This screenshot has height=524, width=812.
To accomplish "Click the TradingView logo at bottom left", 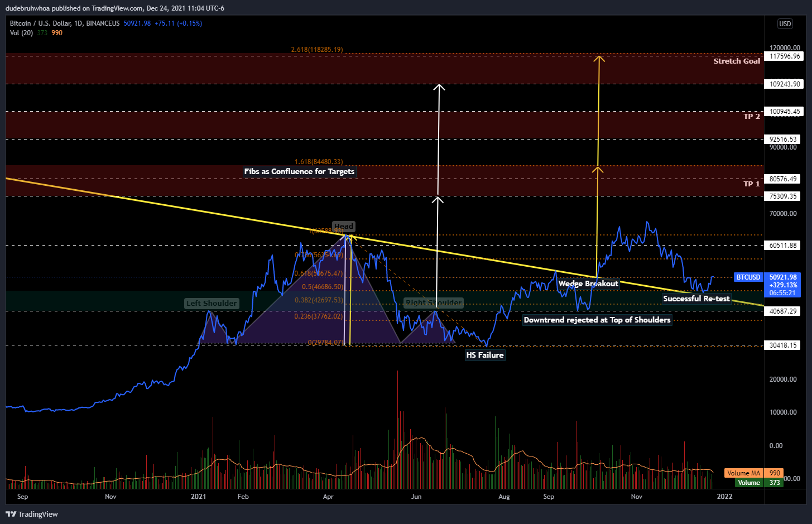I will pos(32,514).
